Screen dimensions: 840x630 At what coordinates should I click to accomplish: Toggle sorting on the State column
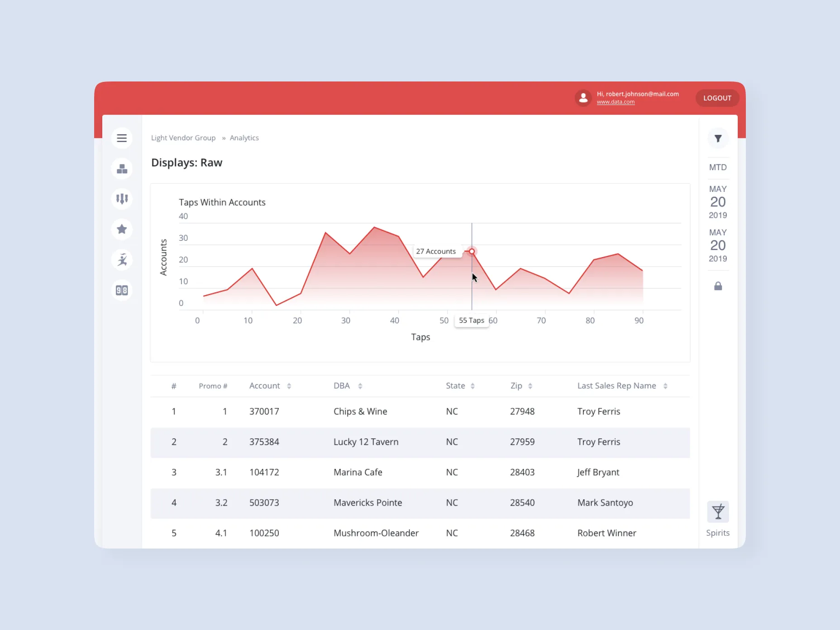coord(473,386)
